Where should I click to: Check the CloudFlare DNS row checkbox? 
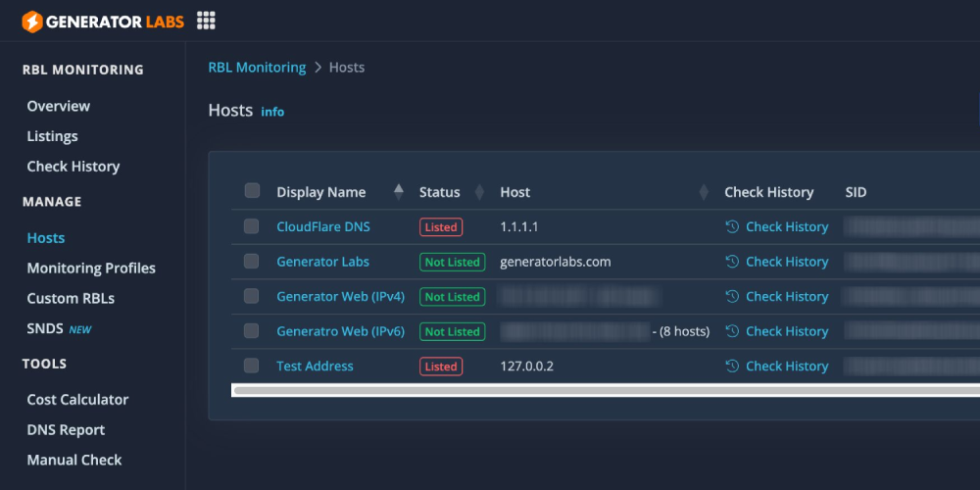coord(251,226)
